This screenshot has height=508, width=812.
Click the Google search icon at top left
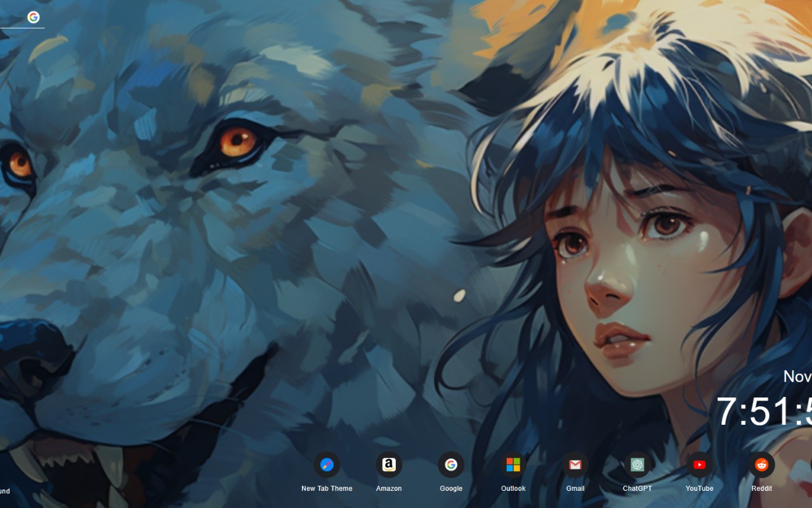click(x=34, y=17)
